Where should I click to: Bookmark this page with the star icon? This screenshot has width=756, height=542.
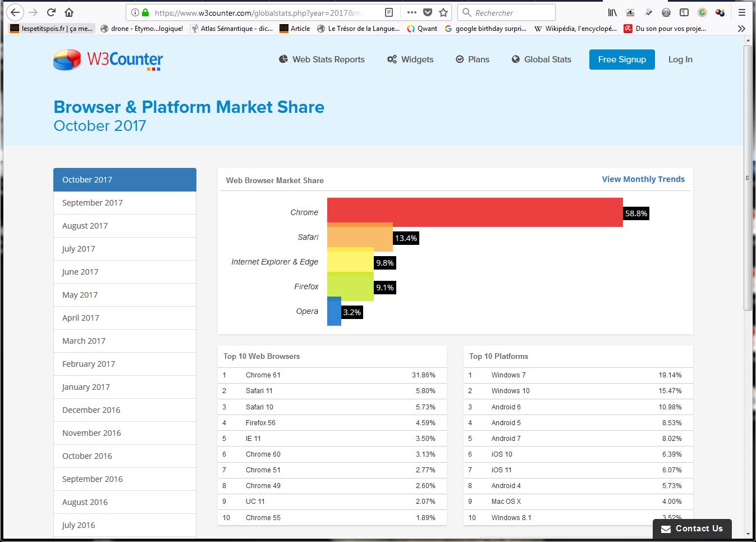point(443,12)
